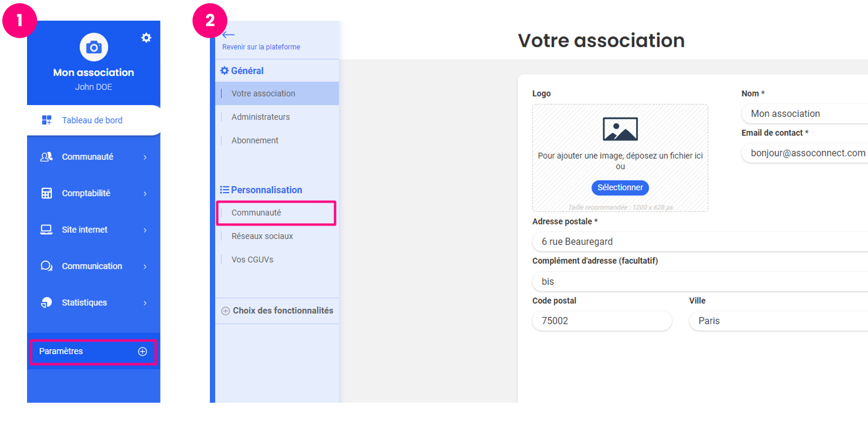Click the plus icon next to Paramètres
The width and height of the screenshot is (868, 422).
tap(143, 351)
